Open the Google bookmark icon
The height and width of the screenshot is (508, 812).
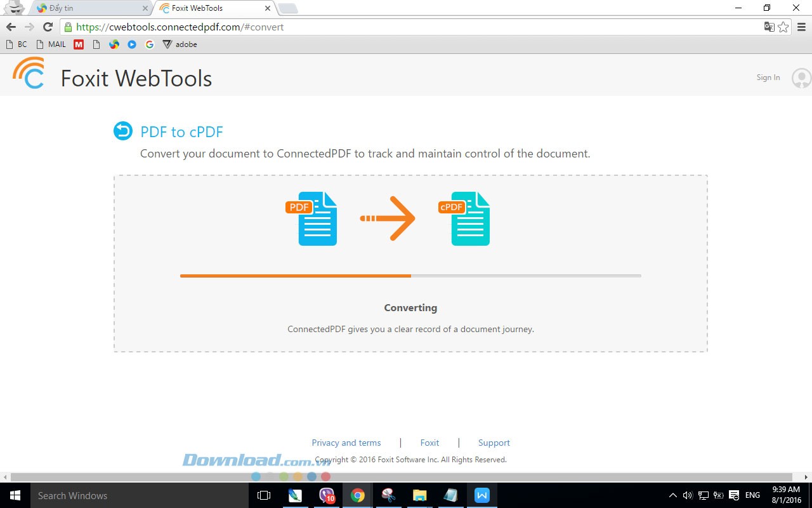pos(150,44)
